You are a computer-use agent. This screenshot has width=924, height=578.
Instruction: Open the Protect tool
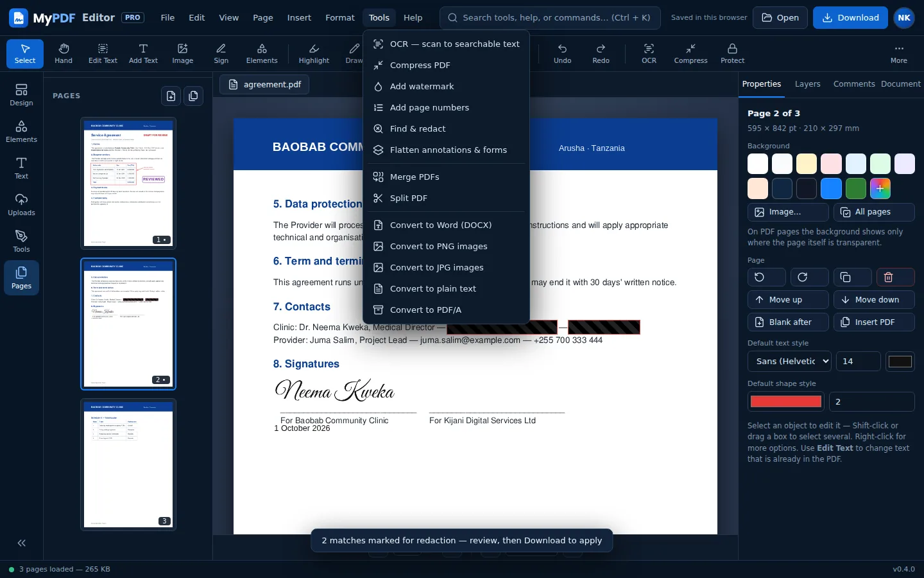[732, 53]
